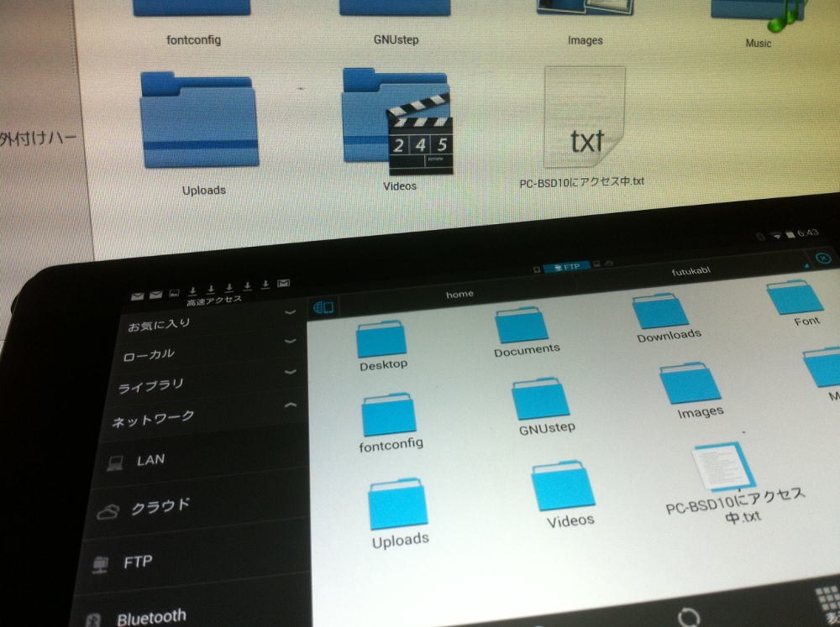Screen dimensions: 840x627
Task: Open the Uploads folder in the monitor file manager
Action: pos(199,120)
